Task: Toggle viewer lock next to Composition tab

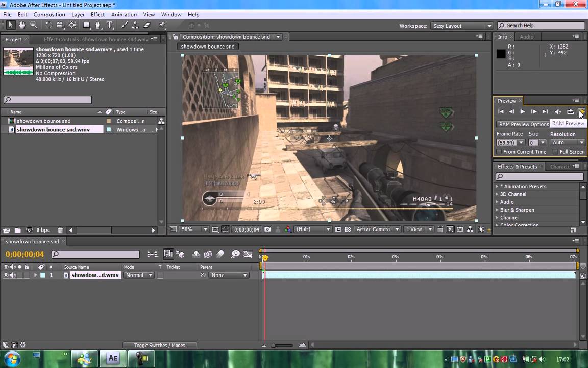Action: [175, 37]
